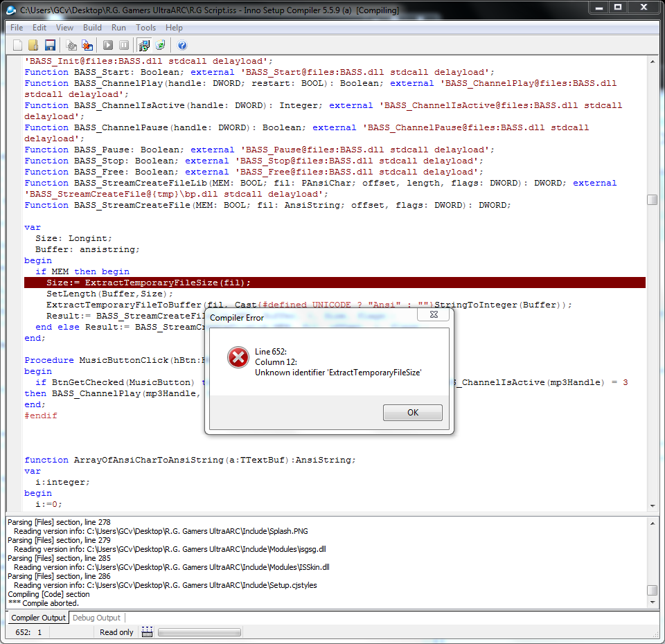
Task: Open the Edit menu
Action: (x=39, y=28)
